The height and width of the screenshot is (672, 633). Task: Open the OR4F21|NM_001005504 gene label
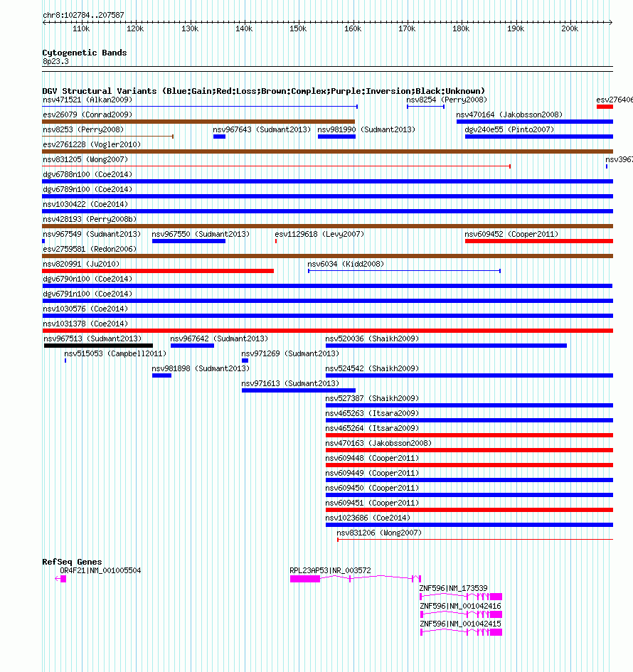coord(100,571)
